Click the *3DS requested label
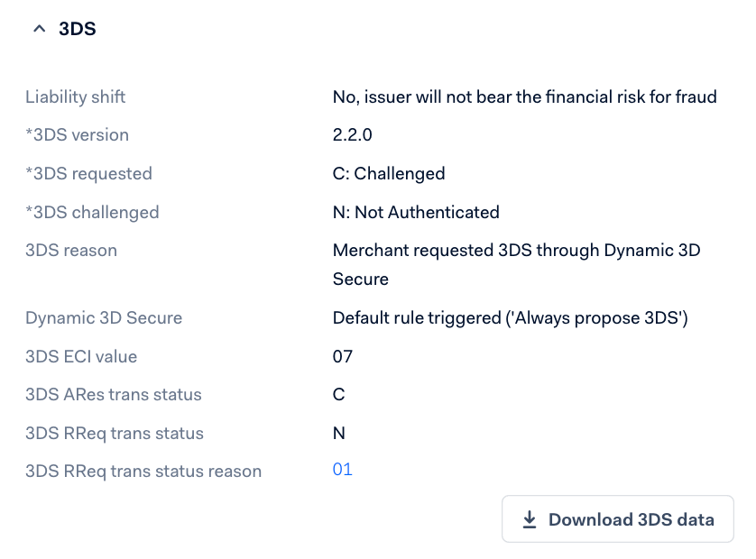 pyautogui.click(x=88, y=173)
